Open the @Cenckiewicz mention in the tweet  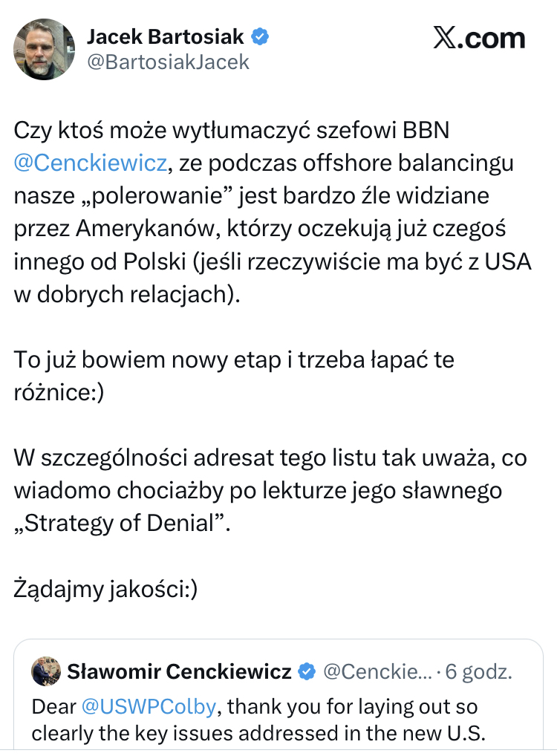click(x=90, y=162)
